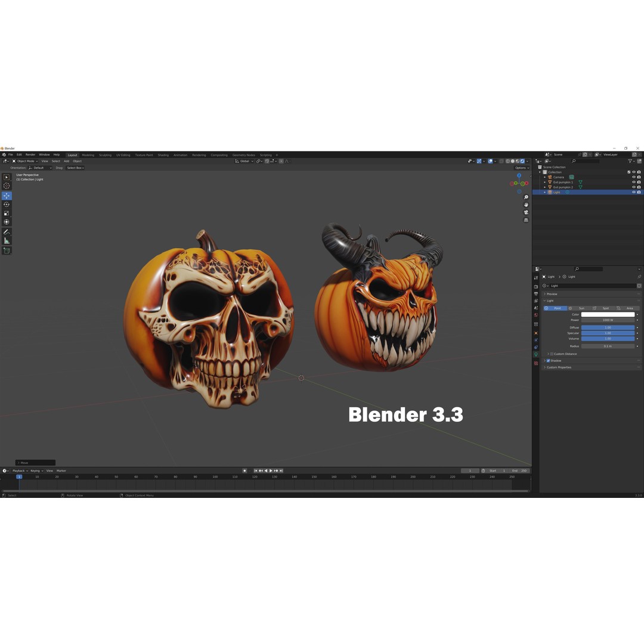Click the pan view hand icon

[x=526, y=205]
